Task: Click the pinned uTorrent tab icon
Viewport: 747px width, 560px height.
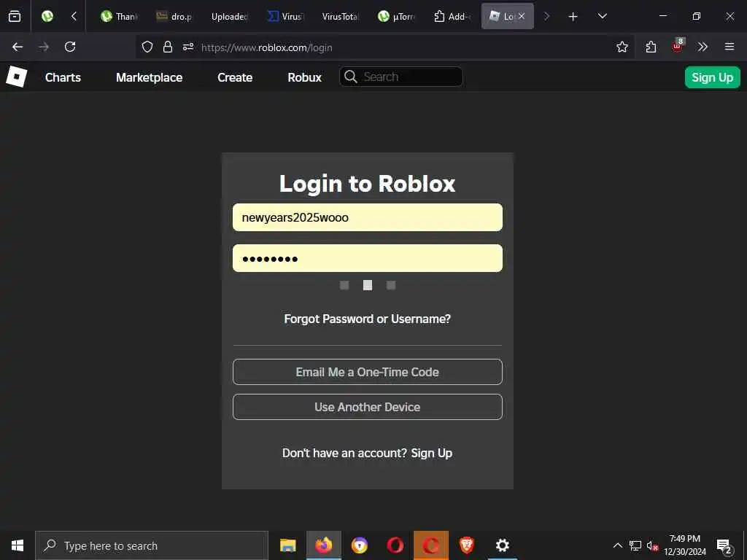Action: [47, 16]
